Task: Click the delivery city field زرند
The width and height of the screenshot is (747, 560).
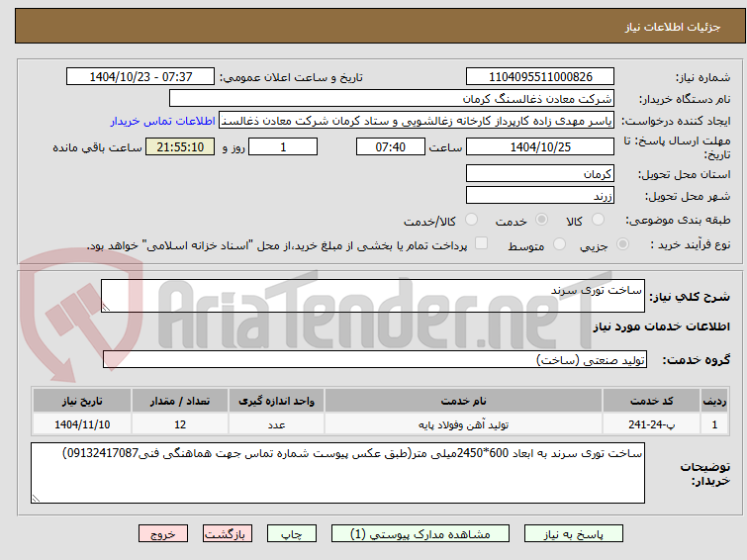Action: (540, 195)
